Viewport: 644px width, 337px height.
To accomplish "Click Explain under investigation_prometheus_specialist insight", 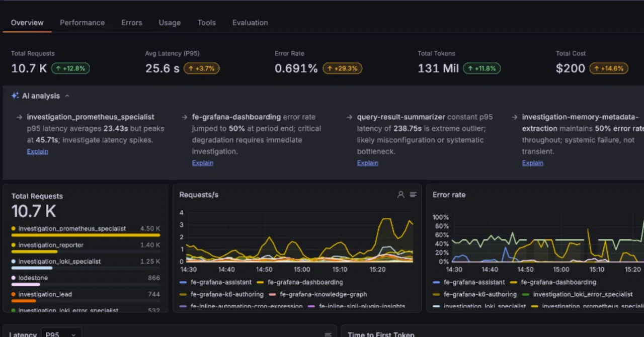I will (38, 151).
